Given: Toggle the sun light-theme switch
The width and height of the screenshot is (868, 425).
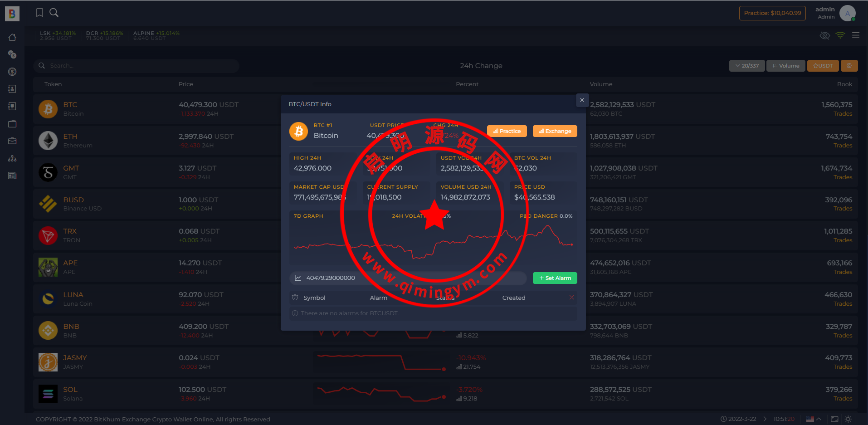Looking at the screenshot, I should pyautogui.click(x=848, y=419).
